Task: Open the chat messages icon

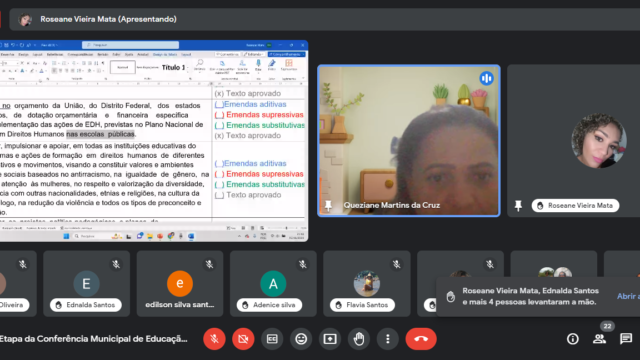Action: (626, 339)
